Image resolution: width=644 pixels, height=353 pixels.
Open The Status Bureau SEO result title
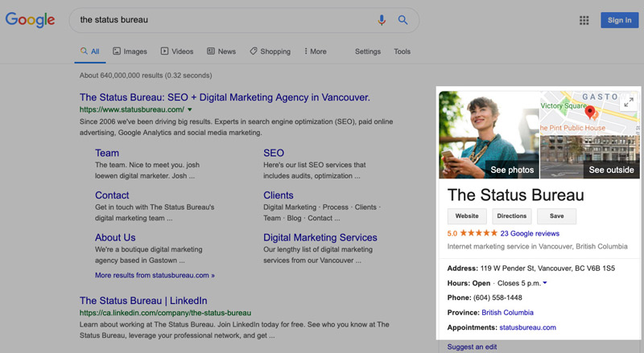coord(225,97)
